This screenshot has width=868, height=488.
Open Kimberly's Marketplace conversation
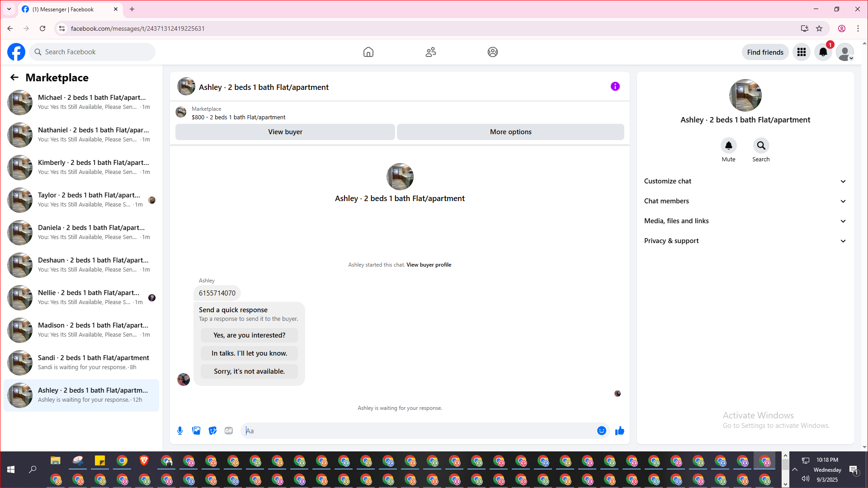point(81,168)
